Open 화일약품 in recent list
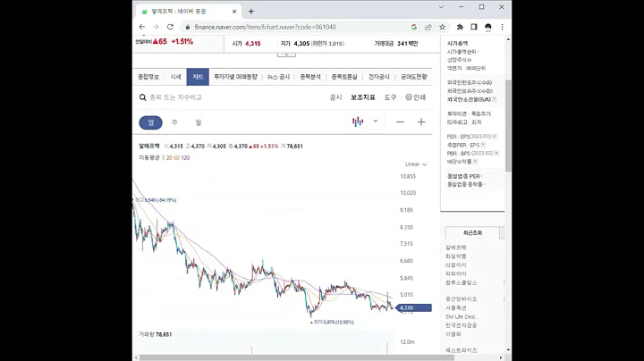The height and width of the screenshot is (361, 644). [456, 256]
